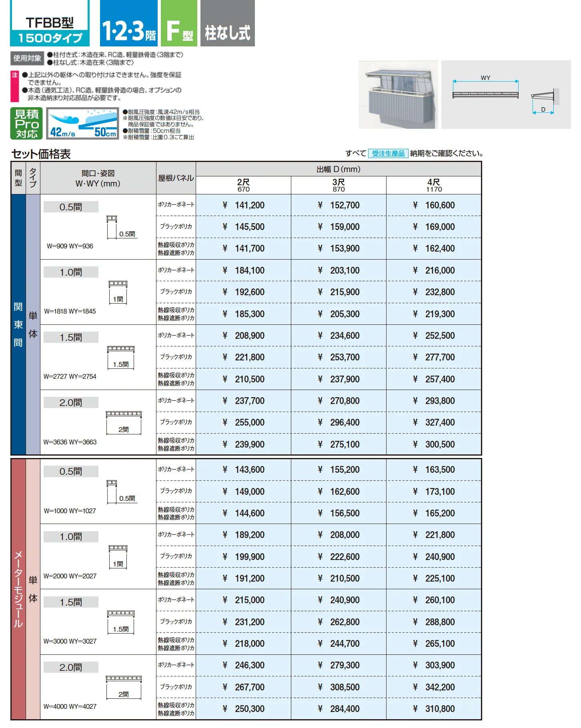Viewport: 581px width, 728px height.
Task: Click the price ¥253,700
Action: [x=339, y=357]
